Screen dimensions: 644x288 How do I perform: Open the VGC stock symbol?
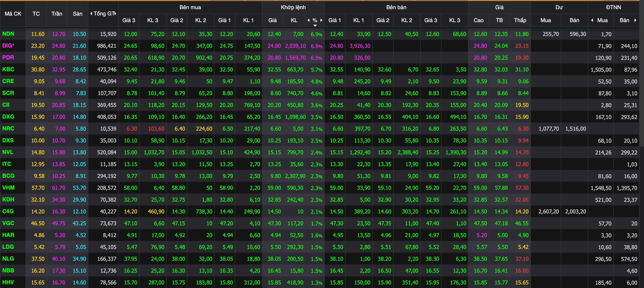tap(8, 223)
